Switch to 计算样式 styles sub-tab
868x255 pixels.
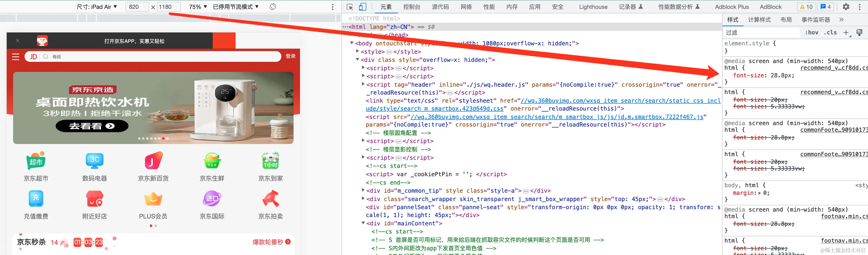(759, 20)
